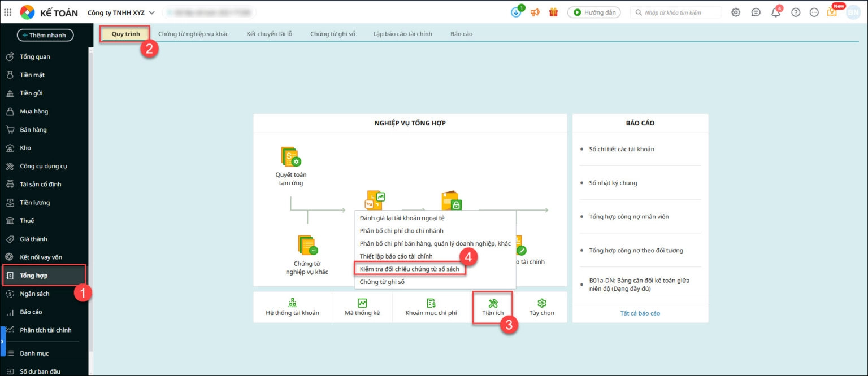Open the Tất cả báo cáo link

pyautogui.click(x=640, y=313)
